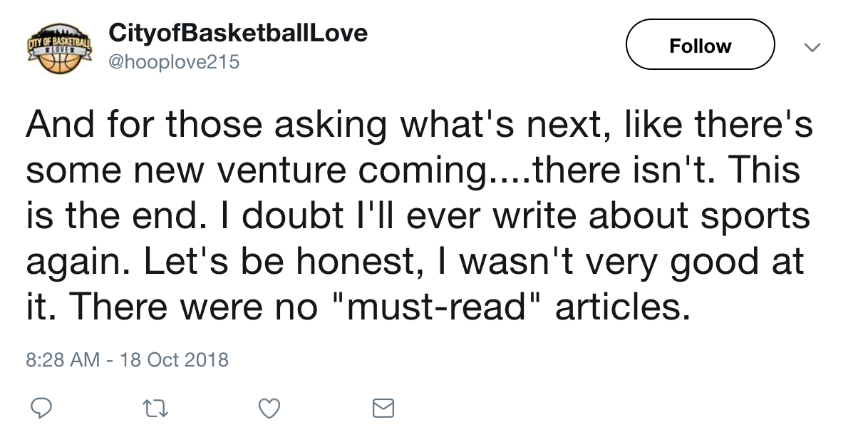This screenshot has height=445, width=868.
Task: Click the "18 Oct 2018" date text
Action: [x=175, y=359]
